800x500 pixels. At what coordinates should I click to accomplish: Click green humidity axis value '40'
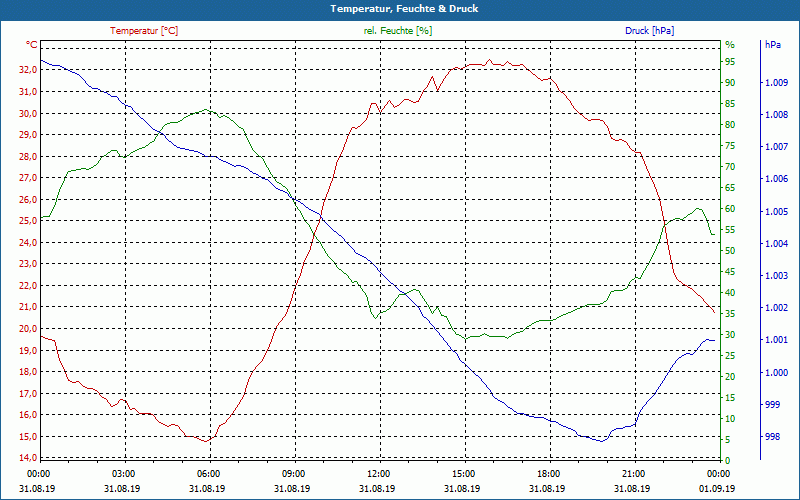click(730, 293)
